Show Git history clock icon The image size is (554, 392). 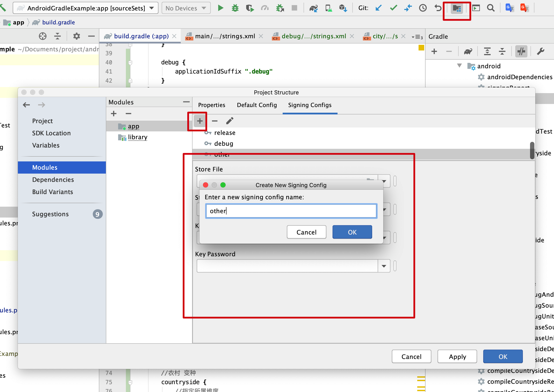(423, 8)
